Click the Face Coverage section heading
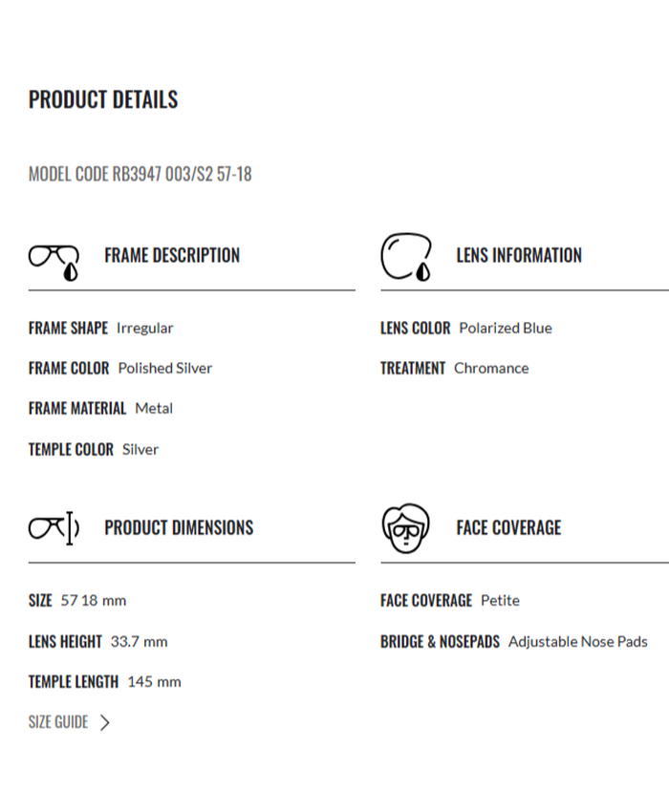The height and width of the screenshot is (812, 669). click(508, 527)
